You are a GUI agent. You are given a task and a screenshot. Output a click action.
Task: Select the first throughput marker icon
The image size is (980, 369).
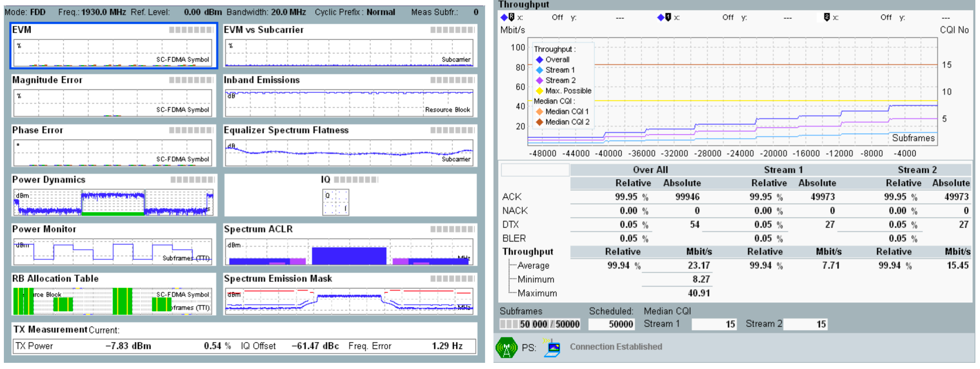coord(507,17)
